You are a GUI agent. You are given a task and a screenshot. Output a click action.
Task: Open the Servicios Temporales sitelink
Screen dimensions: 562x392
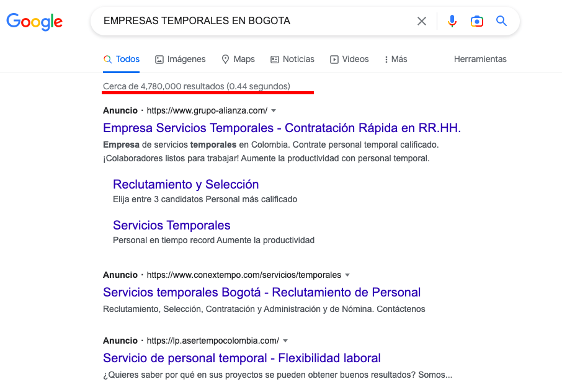pos(171,225)
